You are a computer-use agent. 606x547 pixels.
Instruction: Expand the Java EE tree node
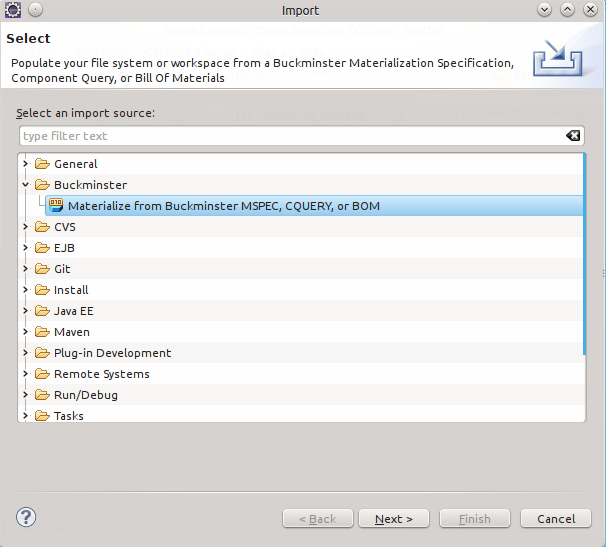[x=26, y=311]
